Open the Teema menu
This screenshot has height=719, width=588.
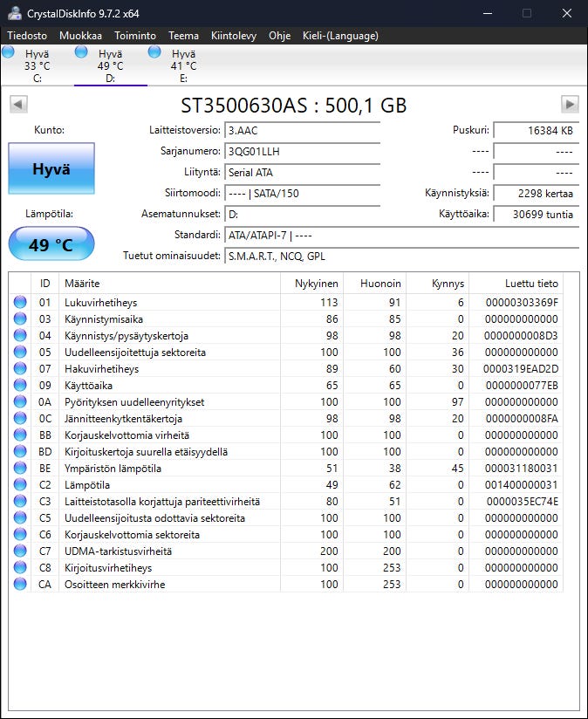[x=183, y=36]
